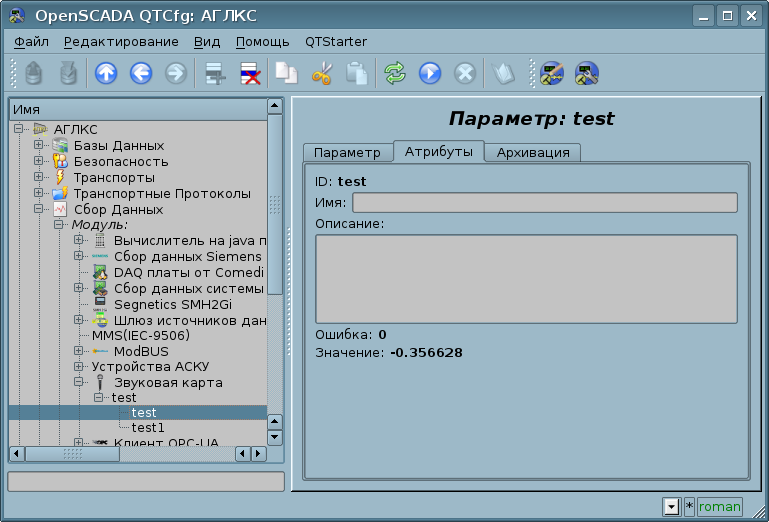Click the blue Start update play icon

[x=430, y=73]
